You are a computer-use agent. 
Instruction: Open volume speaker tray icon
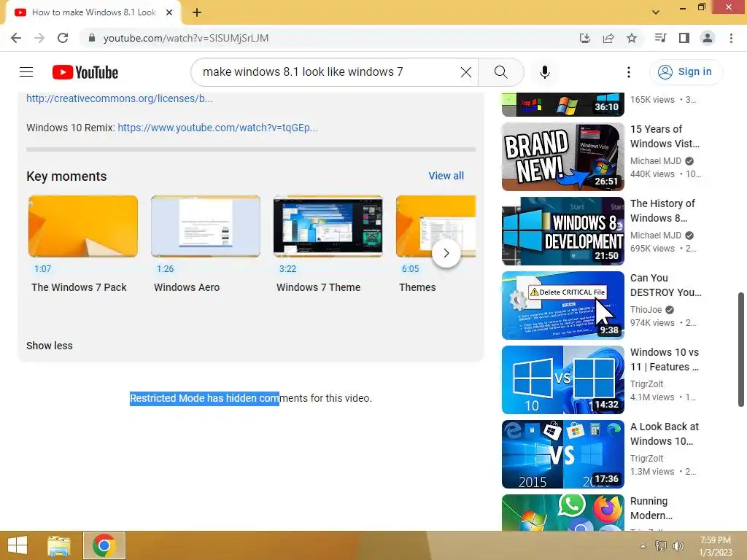coord(678,546)
